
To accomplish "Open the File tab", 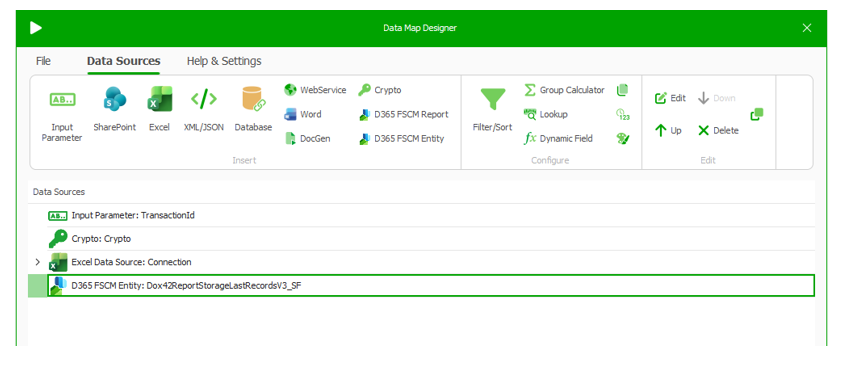I will [x=43, y=61].
